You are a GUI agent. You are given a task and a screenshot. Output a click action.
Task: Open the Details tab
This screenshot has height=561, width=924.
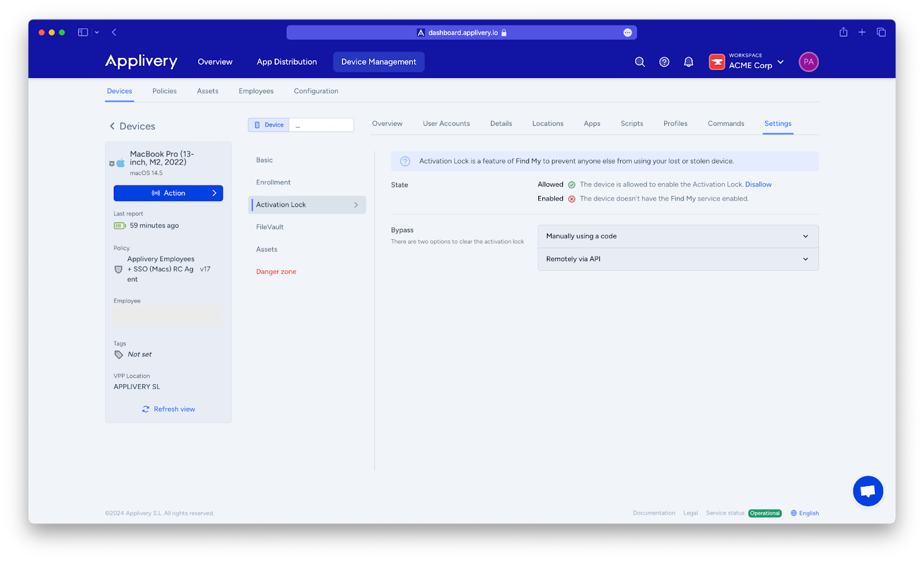pos(501,124)
